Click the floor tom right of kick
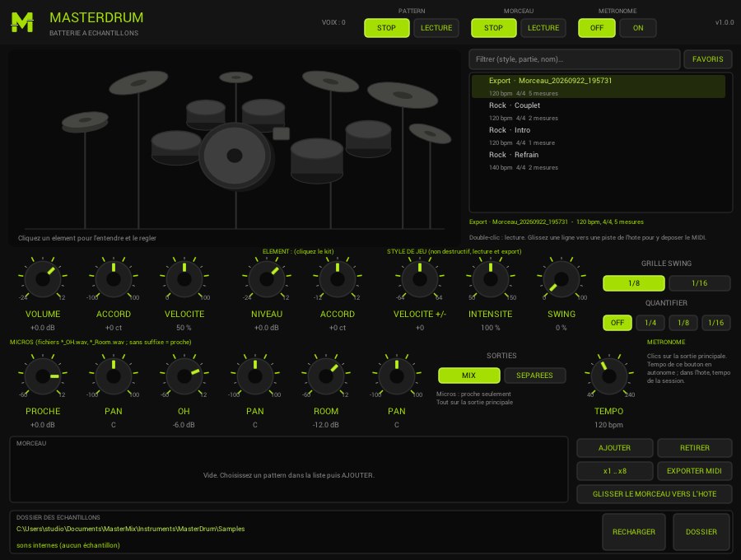The image size is (741, 560). pos(317,161)
